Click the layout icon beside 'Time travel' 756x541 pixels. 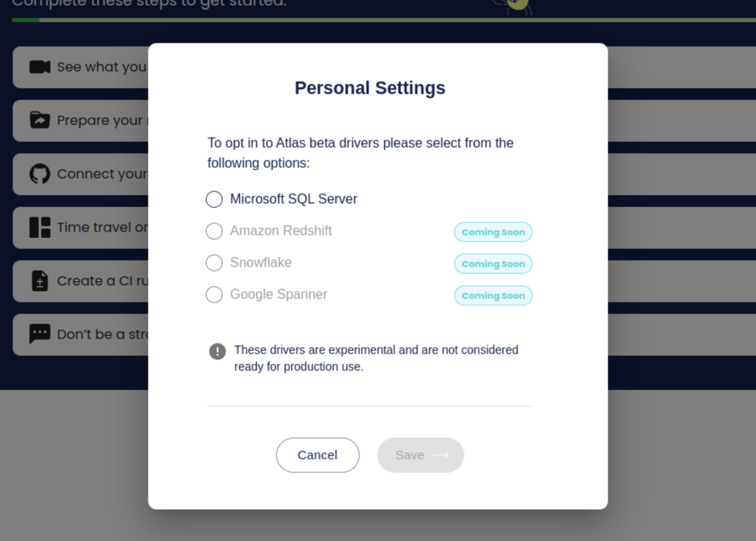tap(41, 227)
